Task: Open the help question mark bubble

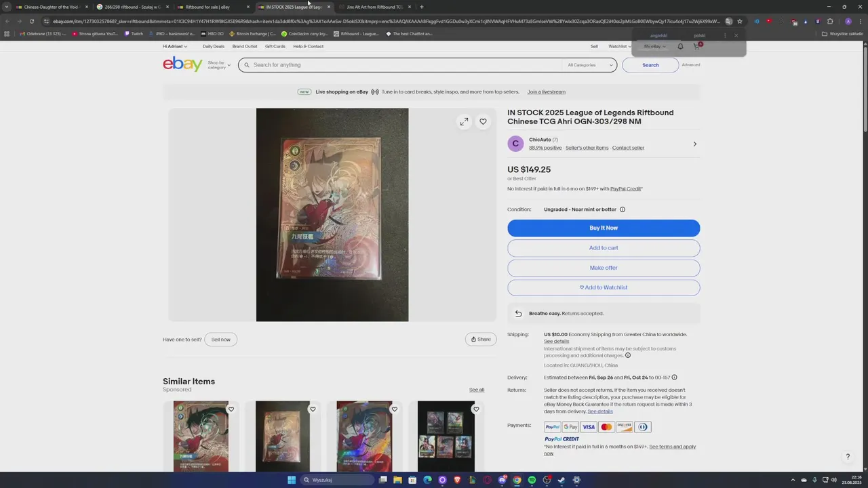Action: (848, 457)
